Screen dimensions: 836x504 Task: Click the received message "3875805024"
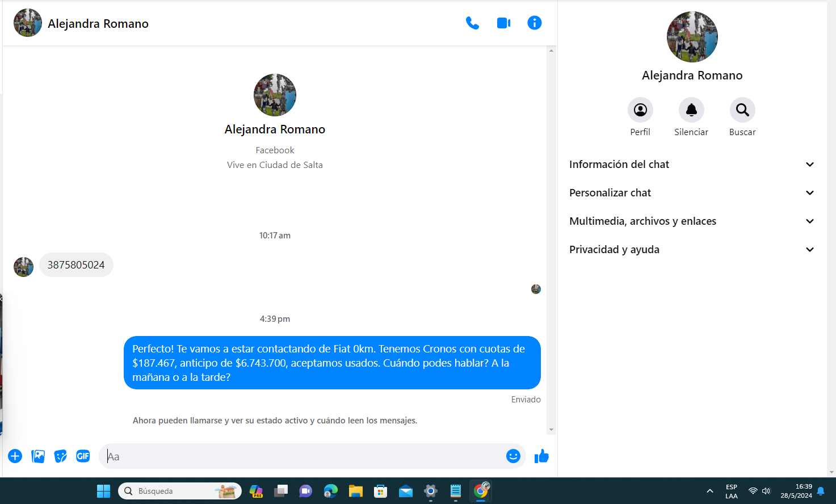pos(76,265)
